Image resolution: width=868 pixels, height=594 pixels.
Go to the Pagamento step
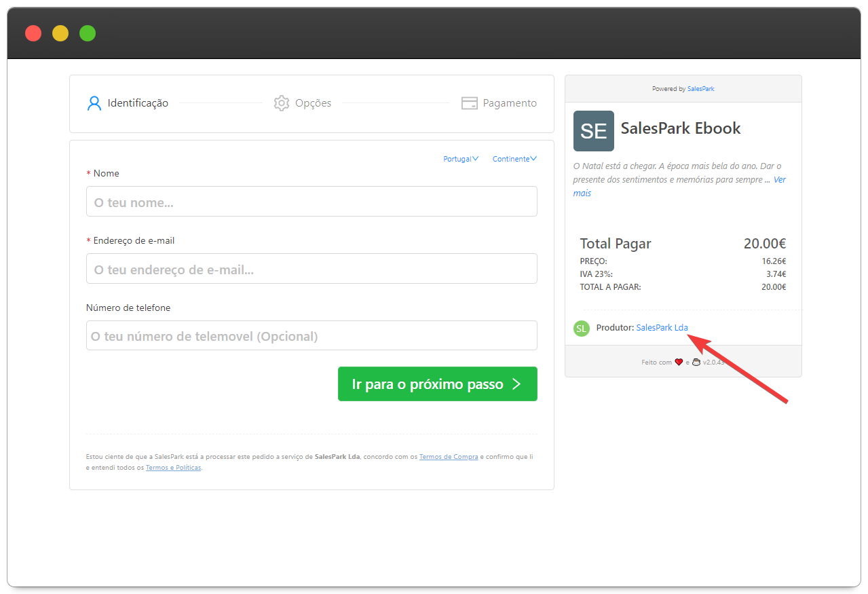coord(509,103)
